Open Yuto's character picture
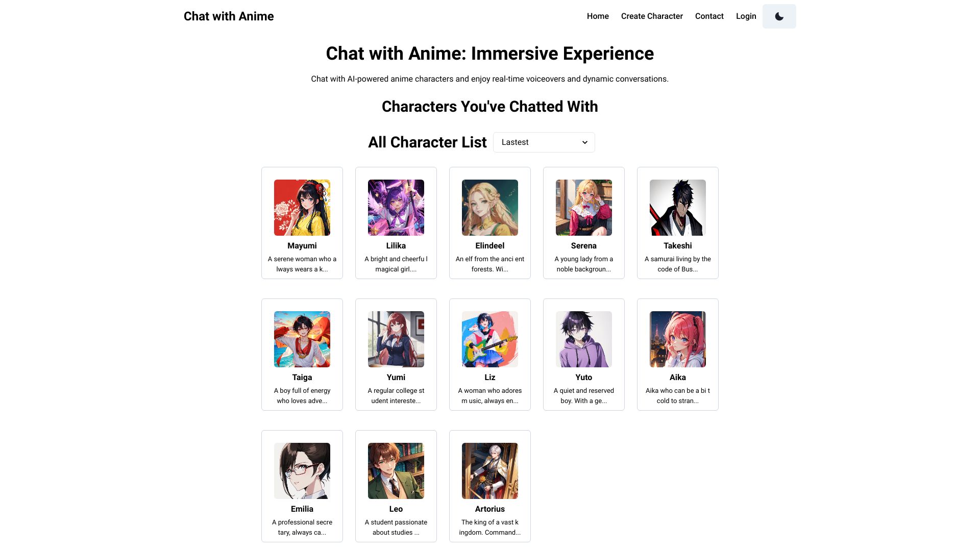Viewport: 980px width, 551px height. click(x=584, y=339)
